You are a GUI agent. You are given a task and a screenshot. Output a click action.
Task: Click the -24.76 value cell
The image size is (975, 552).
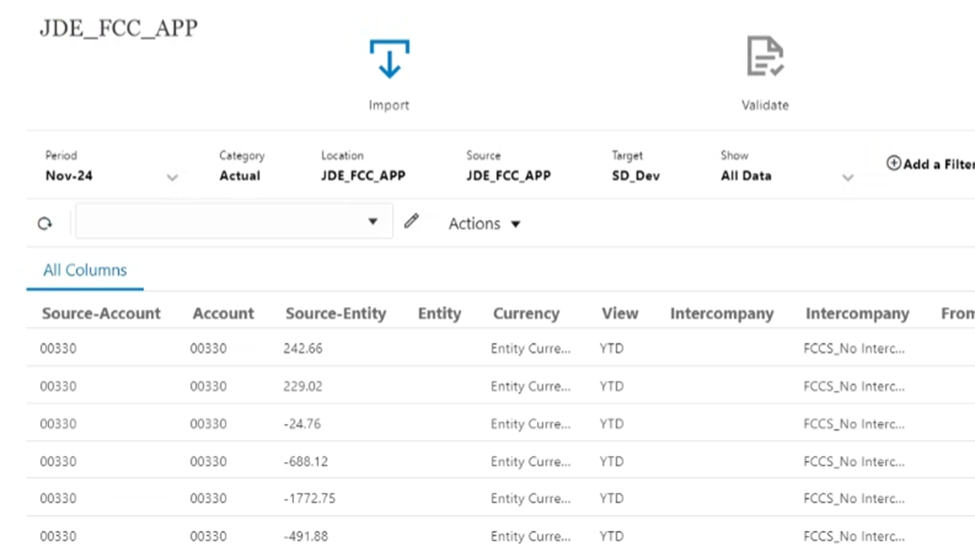click(x=302, y=424)
